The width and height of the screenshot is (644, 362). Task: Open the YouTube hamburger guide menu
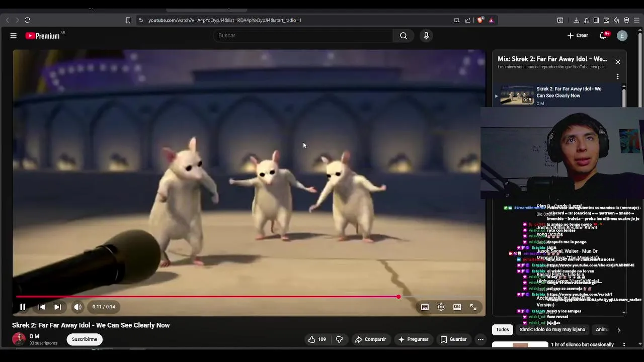coord(14,36)
